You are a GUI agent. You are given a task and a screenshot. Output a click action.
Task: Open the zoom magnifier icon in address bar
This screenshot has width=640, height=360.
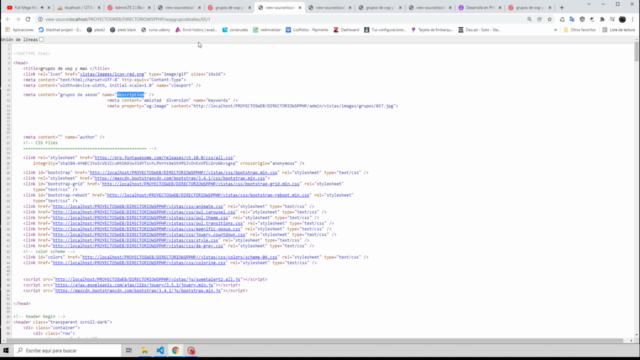click(529, 19)
